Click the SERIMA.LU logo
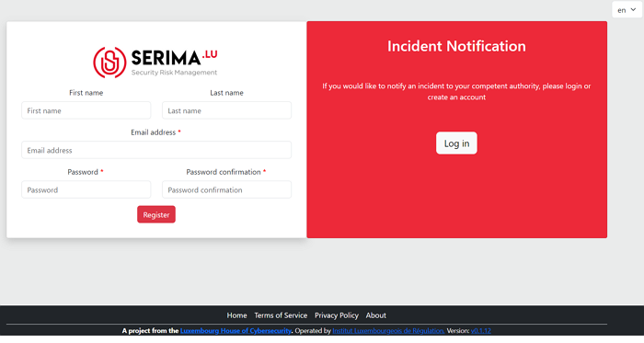644x343 pixels. pos(155,63)
